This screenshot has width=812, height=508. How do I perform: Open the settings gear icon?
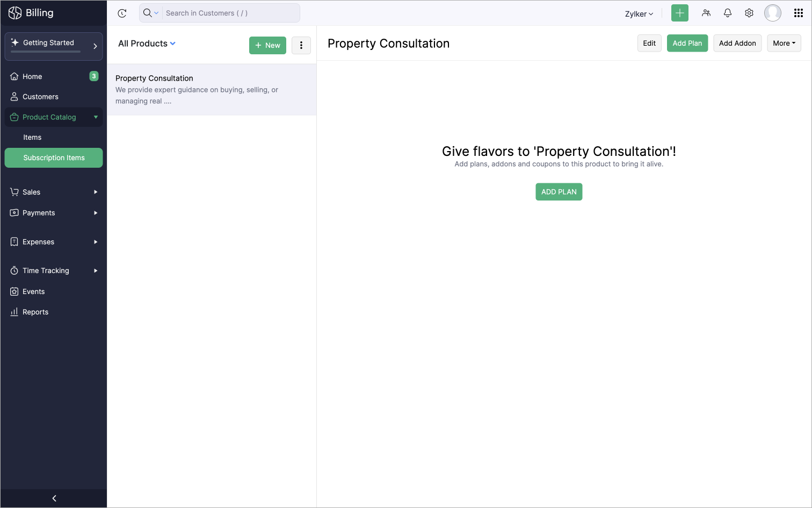749,13
